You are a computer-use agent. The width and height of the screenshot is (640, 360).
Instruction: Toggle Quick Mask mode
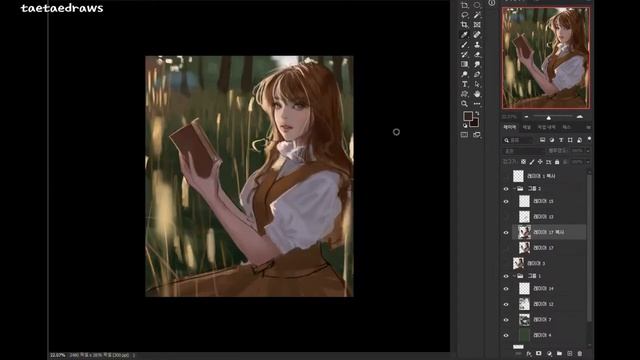pos(464,135)
